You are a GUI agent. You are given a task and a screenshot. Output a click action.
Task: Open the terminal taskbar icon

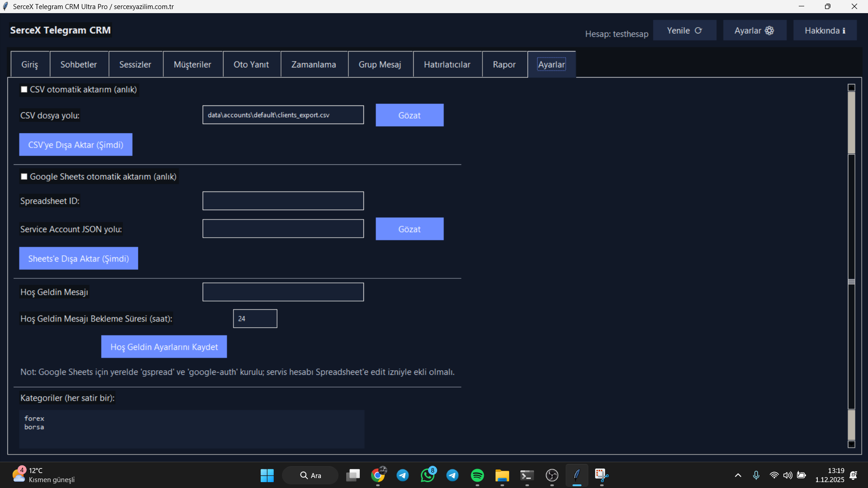527,475
